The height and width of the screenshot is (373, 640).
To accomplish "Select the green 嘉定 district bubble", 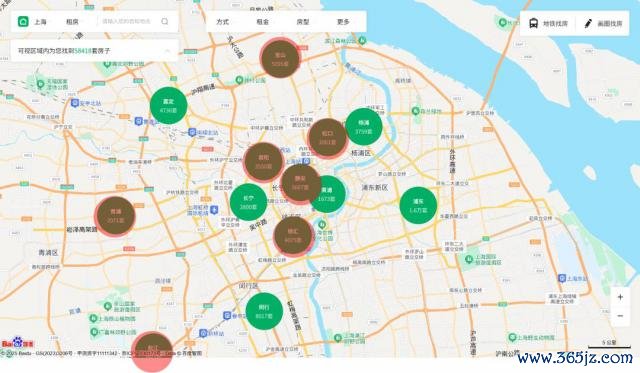I will [x=169, y=106].
